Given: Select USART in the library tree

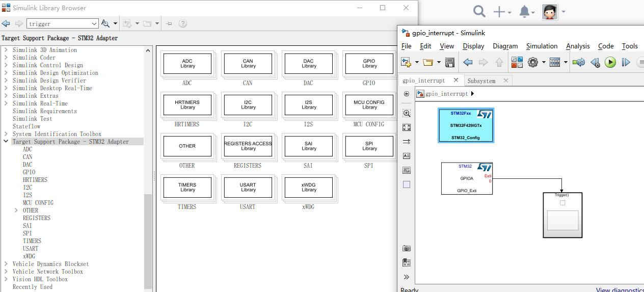Looking at the screenshot, I should (31, 249).
